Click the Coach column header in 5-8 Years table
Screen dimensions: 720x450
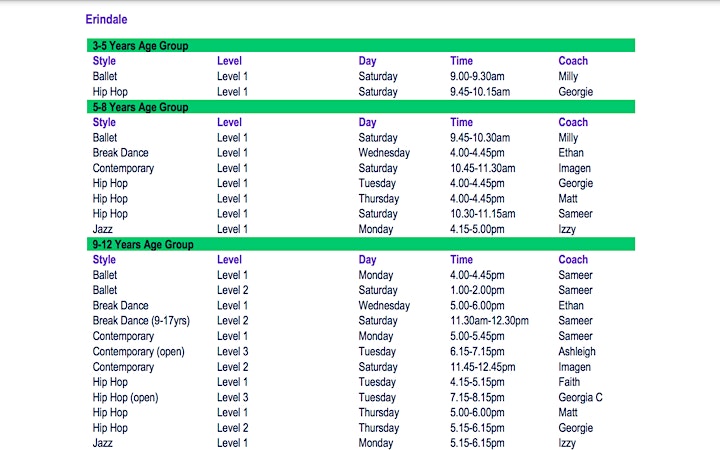point(573,122)
